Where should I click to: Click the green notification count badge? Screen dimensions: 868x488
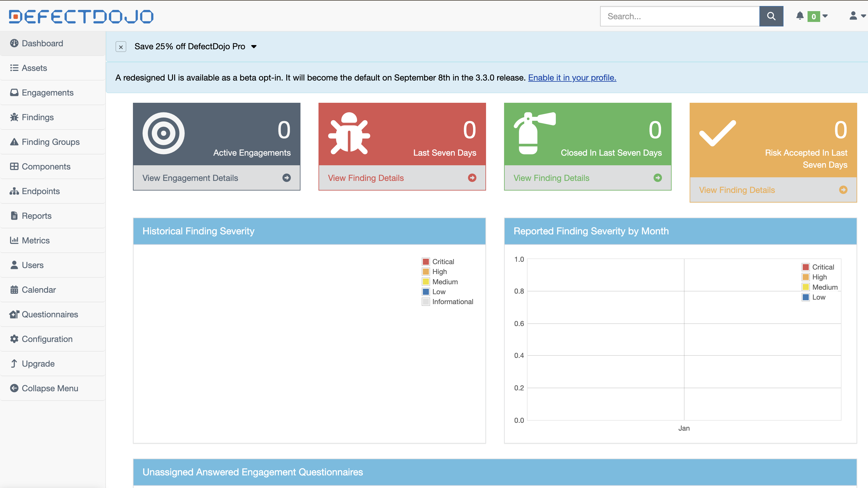pos(814,16)
